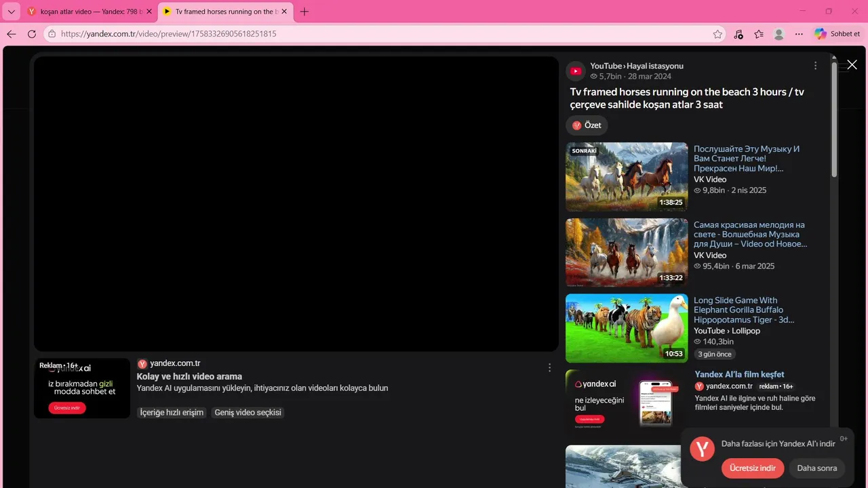This screenshot has height=488, width=868.
Task: Click the Özet summary button
Action: click(x=587, y=125)
